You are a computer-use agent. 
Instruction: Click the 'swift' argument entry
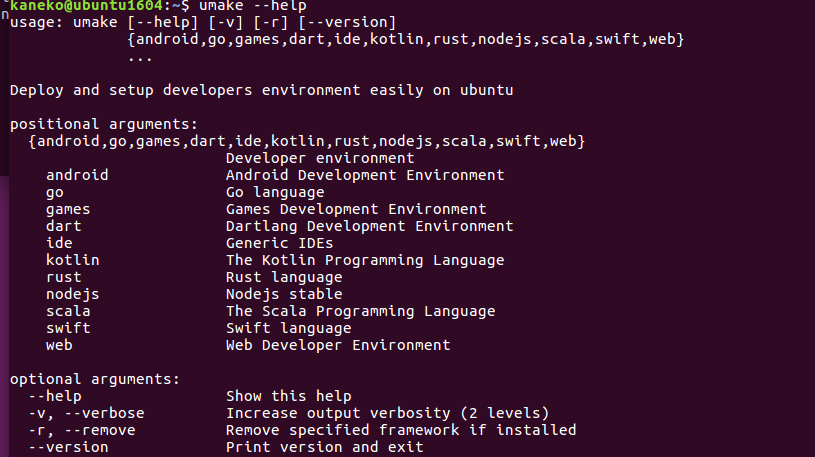click(x=68, y=328)
